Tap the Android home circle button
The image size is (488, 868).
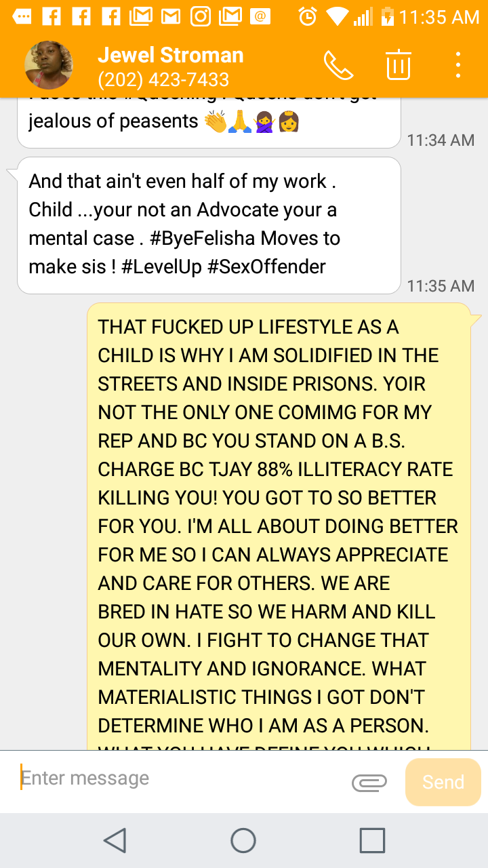[243, 840]
